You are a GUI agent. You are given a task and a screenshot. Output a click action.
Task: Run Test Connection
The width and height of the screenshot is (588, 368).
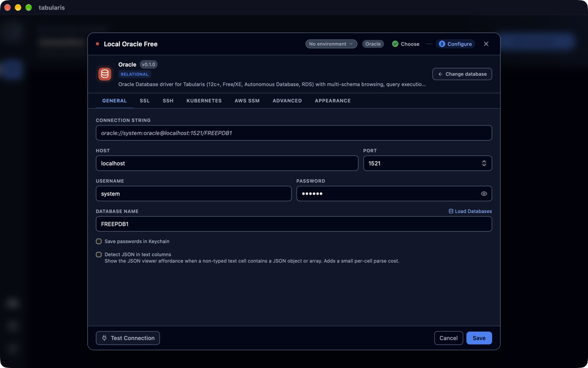coord(128,338)
